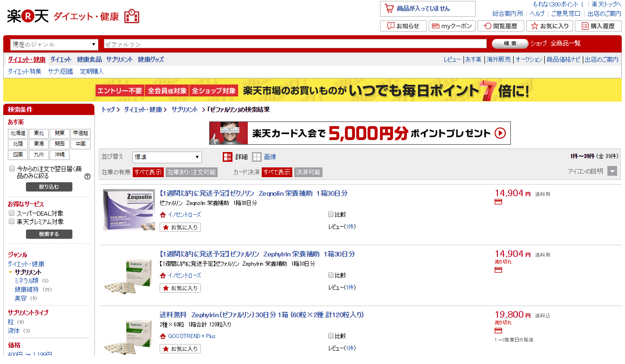Add Zeqnolin product to お気に入り
The height and width of the screenshot is (364, 625).
click(x=180, y=227)
